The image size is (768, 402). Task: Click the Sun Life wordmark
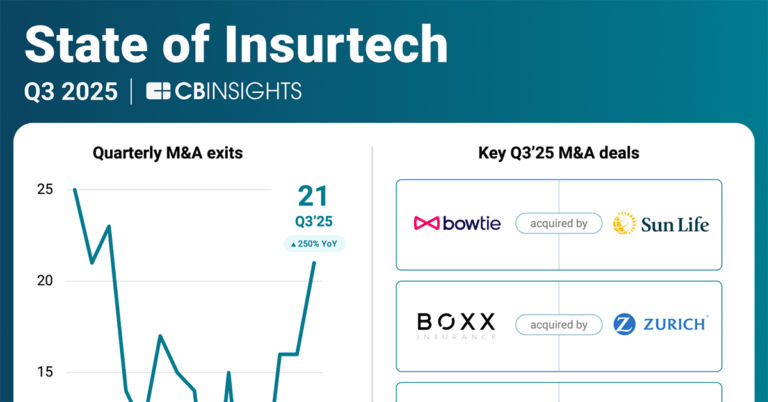tap(675, 224)
